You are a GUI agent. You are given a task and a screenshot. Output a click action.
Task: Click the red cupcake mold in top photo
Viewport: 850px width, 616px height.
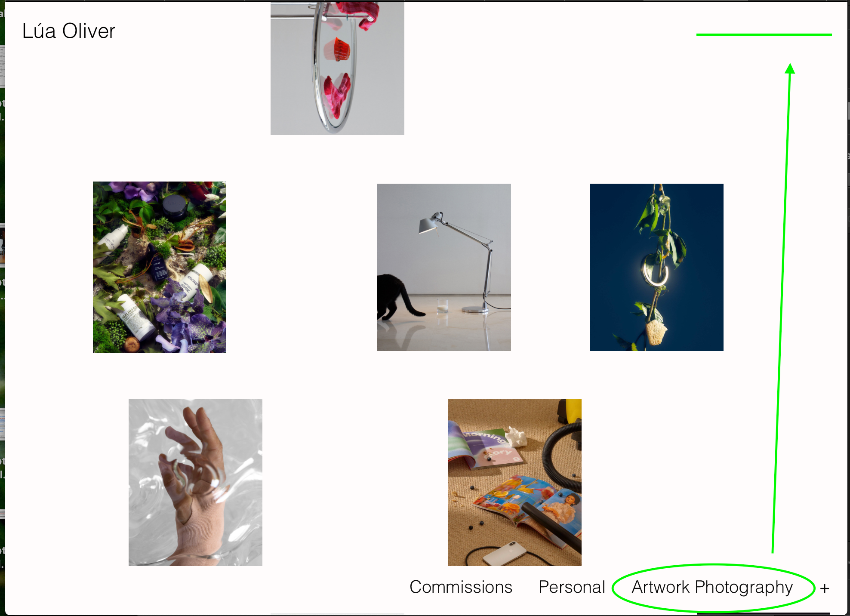[x=337, y=49]
